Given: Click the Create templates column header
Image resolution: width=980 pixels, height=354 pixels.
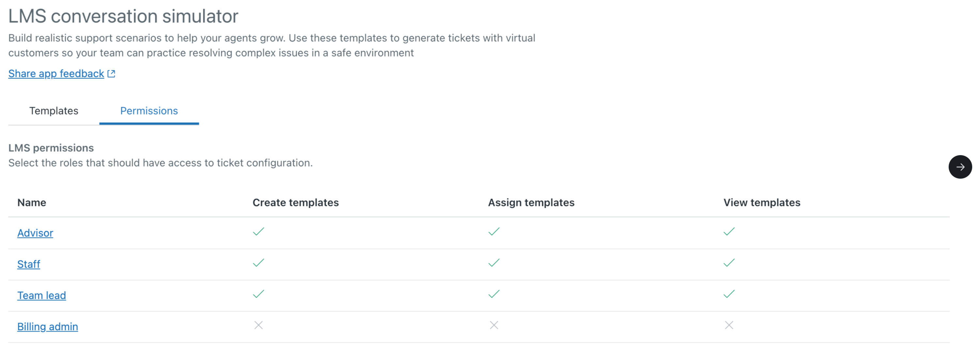Looking at the screenshot, I should pyautogui.click(x=295, y=202).
